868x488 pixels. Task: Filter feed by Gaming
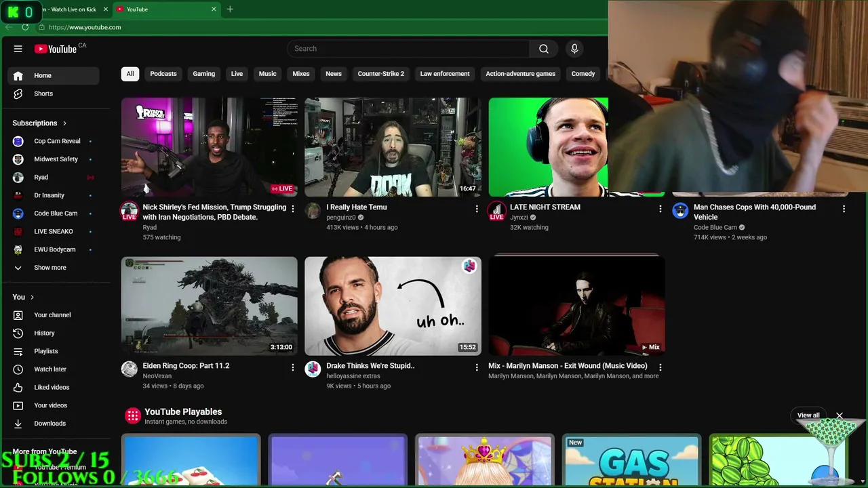203,74
